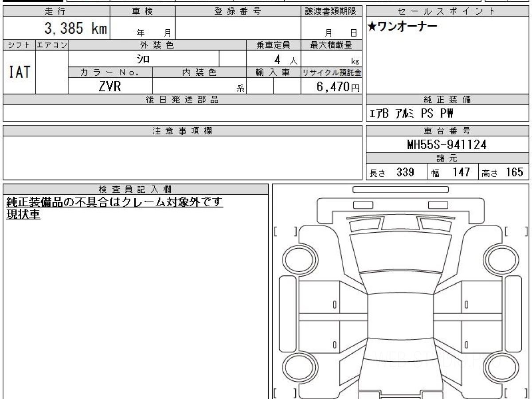Click the recycle deposit 6,470円 cell

click(x=332, y=86)
